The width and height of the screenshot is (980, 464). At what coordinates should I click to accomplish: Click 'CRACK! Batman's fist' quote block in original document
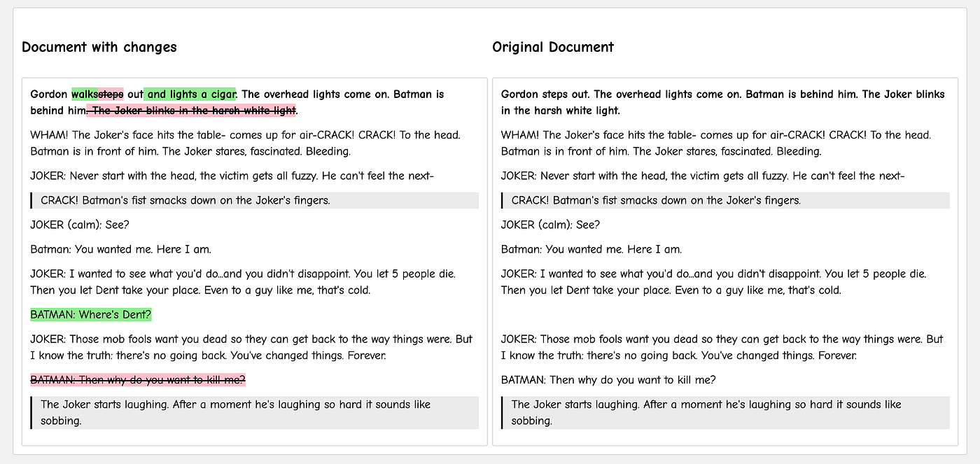(x=725, y=200)
